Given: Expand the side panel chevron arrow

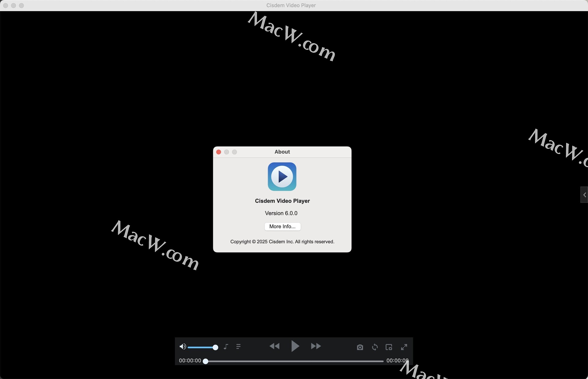Looking at the screenshot, I should point(584,195).
